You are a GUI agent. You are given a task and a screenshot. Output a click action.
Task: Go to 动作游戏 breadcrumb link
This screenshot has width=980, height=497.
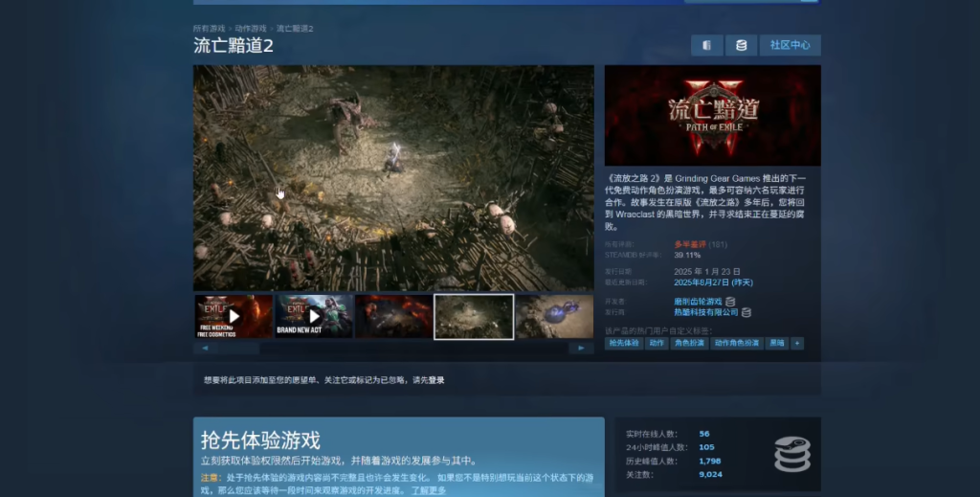tap(251, 29)
